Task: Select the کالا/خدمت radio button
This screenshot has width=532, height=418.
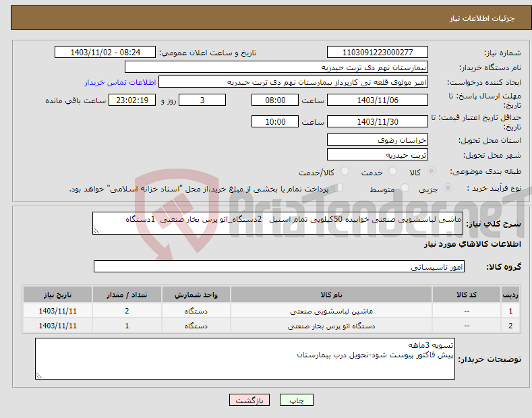Action: tap(345, 171)
